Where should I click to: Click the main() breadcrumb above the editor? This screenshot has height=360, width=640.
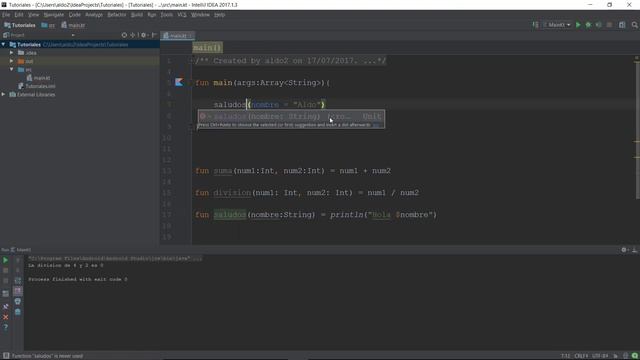tap(207, 48)
